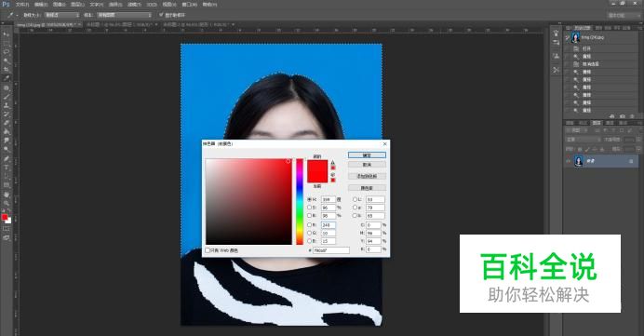Open the Window menu

189,5
